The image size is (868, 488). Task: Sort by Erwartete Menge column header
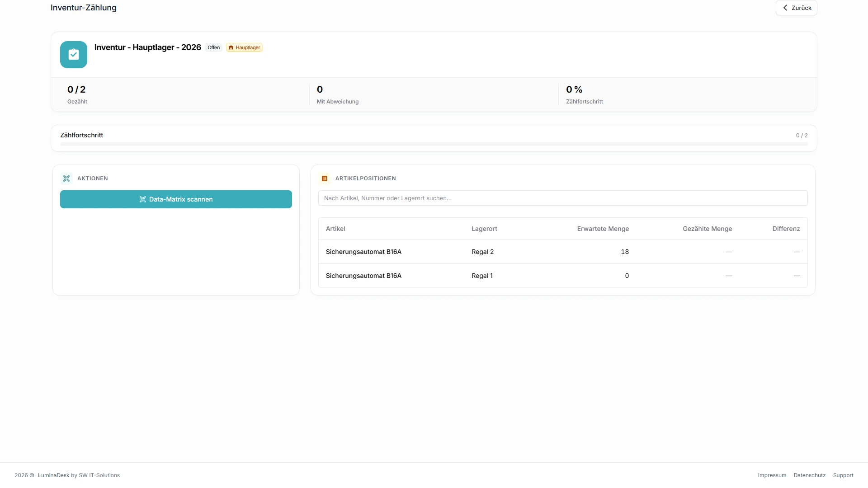(603, 229)
